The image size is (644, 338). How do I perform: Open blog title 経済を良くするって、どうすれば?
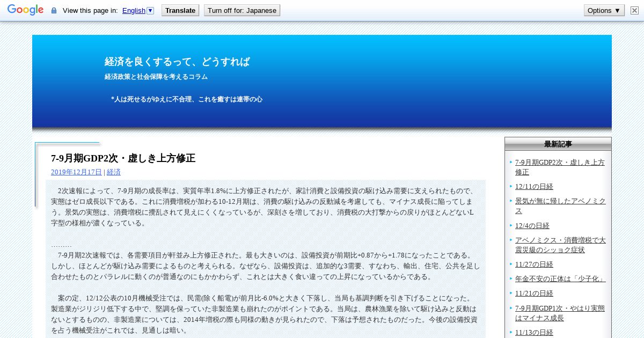(x=177, y=62)
